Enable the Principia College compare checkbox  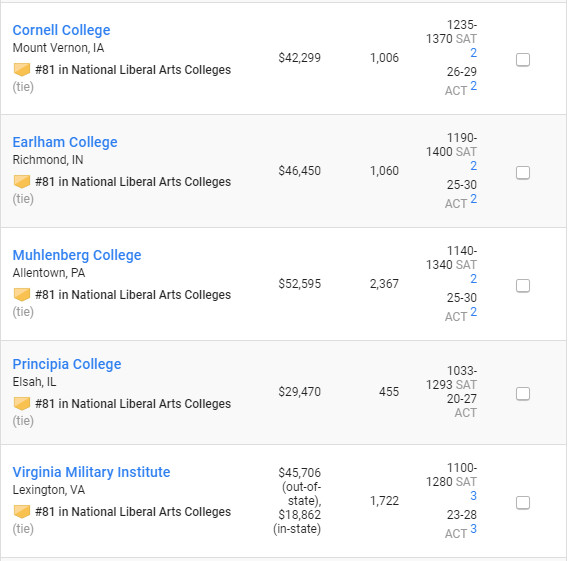523,394
